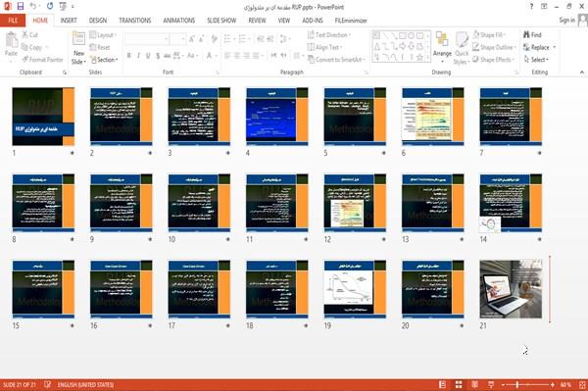Toggle Italic formatting
Screen dimensions: 588x391
pyautogui.click(x=138, y=56)
